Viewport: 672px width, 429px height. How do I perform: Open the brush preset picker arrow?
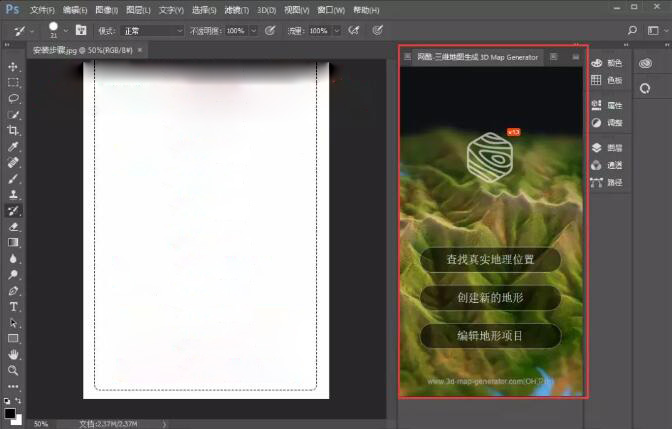[66, 31]
